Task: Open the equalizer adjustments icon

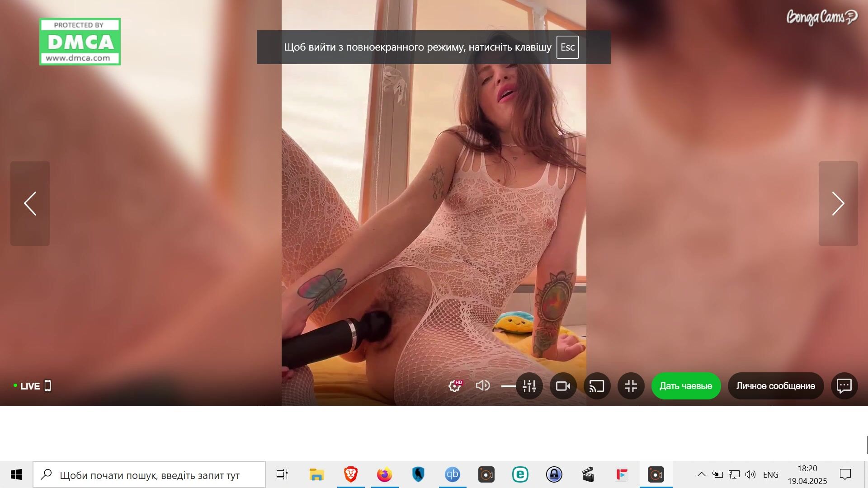Action: coord(529,386)
